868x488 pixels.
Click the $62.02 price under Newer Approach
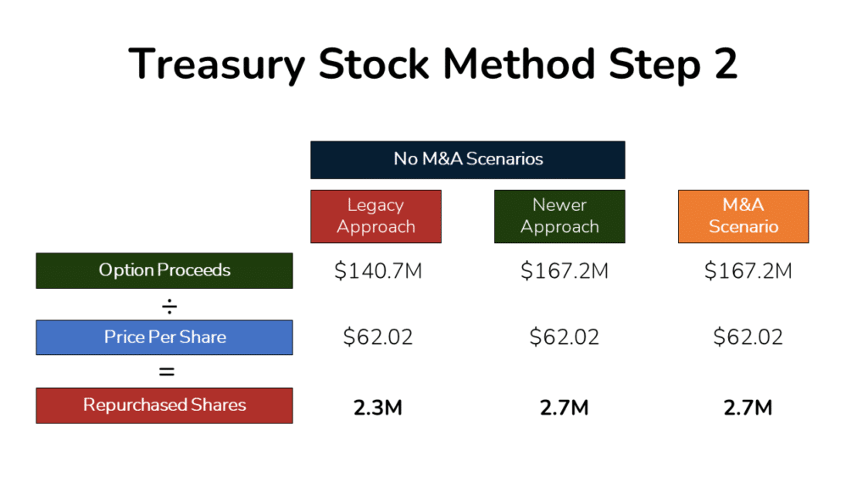[x=565, y=337]
